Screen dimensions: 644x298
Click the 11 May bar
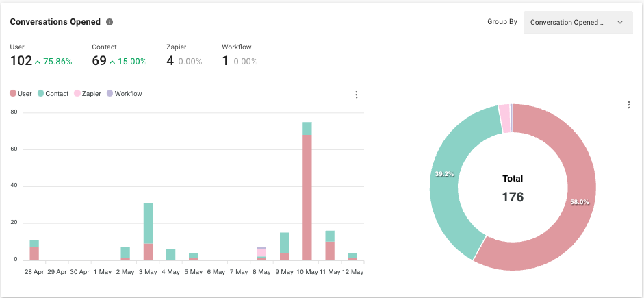(x=330, y=247)
